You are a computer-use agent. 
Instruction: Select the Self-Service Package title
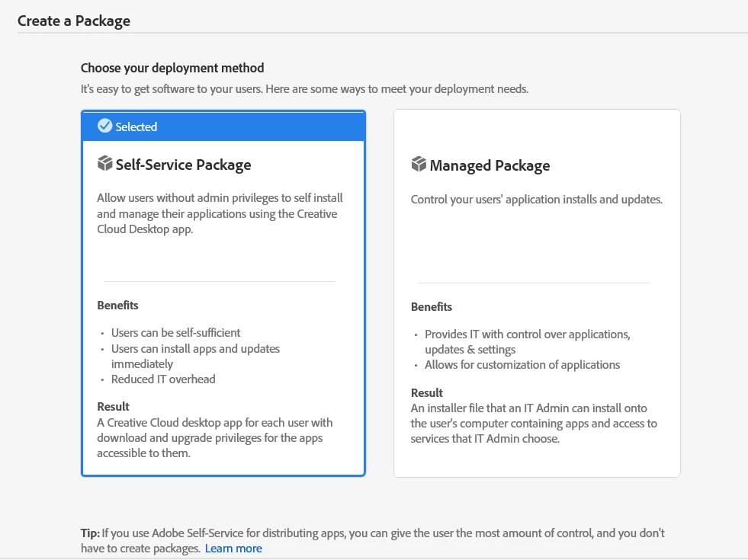pyautogui.click(x=183, y=165)
